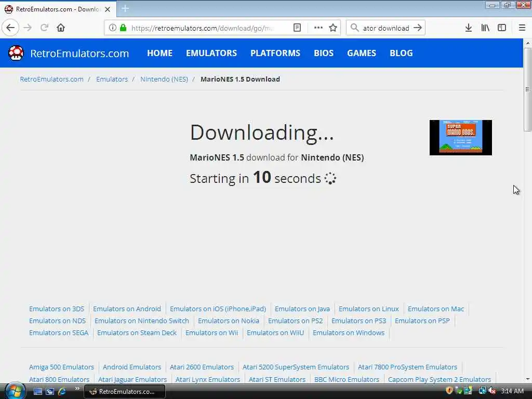
Task: Open Emulators on Steam Deck link
Action: click(137, 332)
